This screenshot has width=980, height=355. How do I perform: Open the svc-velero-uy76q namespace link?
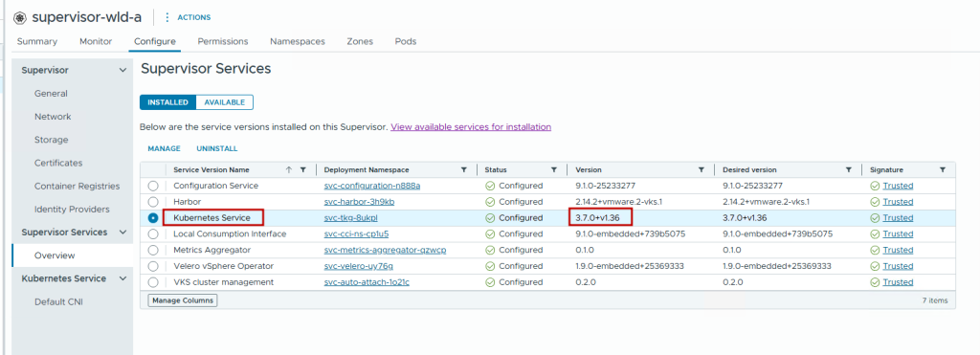pyautogui.click(x=358, y=266)
